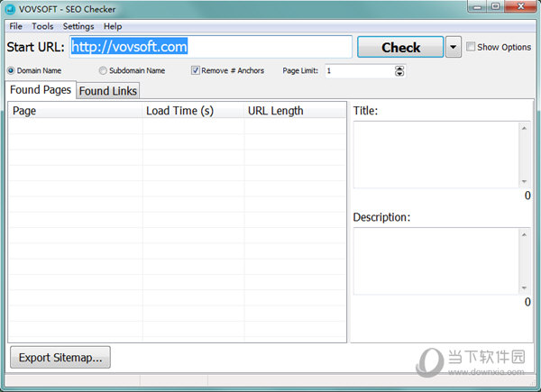Maximize the SEO Checker window
541x392 pixels.
[495, 6]
